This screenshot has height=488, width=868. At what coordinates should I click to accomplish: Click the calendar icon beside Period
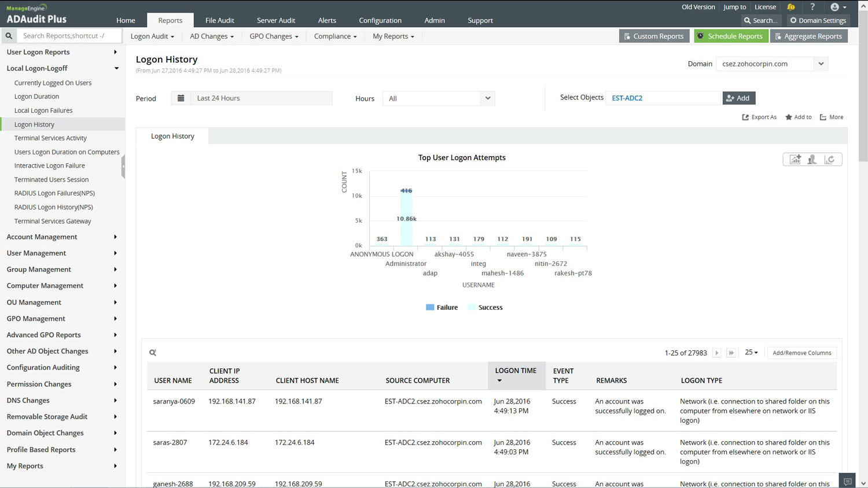181,98
